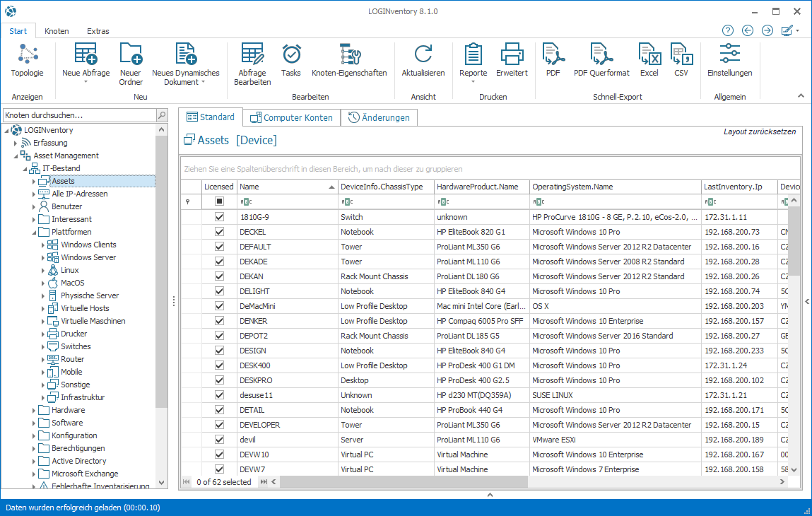812x516 pixels.
Task: Select the Linux tree node
Action: tap(69, 270)
